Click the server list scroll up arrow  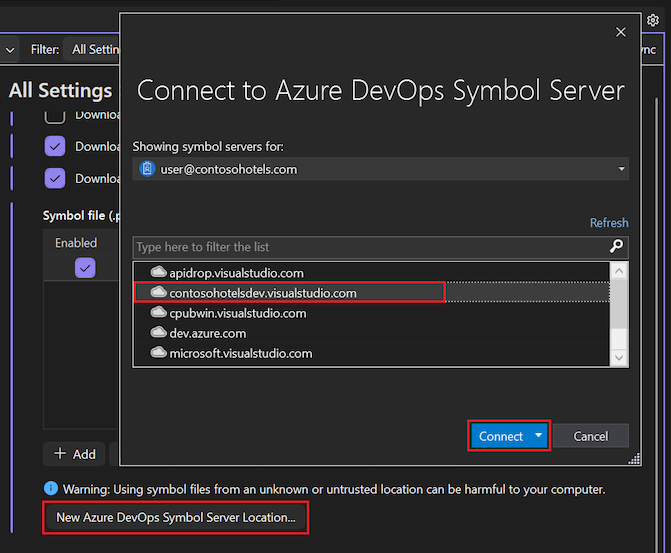pyautogui.click(x=619, y=271)
